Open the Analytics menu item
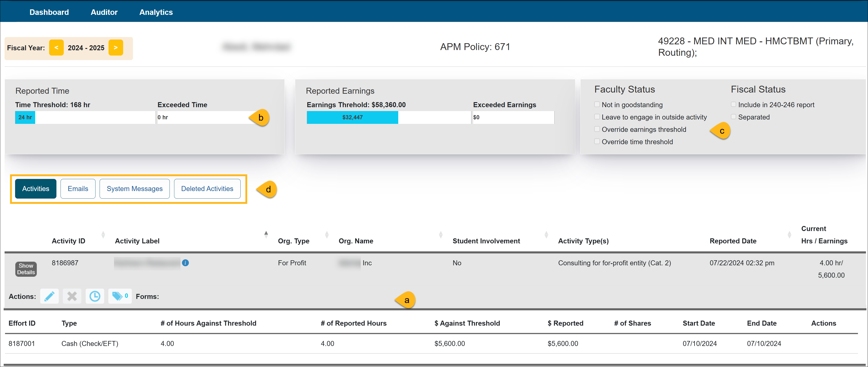Viewport: 868px width, 367px height. click(156, 12)
